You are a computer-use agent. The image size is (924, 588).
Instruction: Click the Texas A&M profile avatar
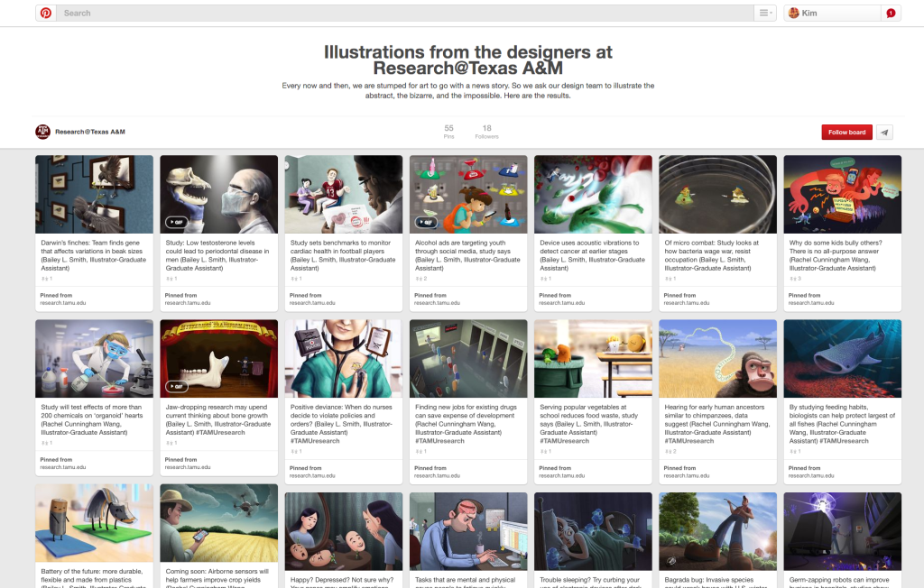tap(42, 132)
